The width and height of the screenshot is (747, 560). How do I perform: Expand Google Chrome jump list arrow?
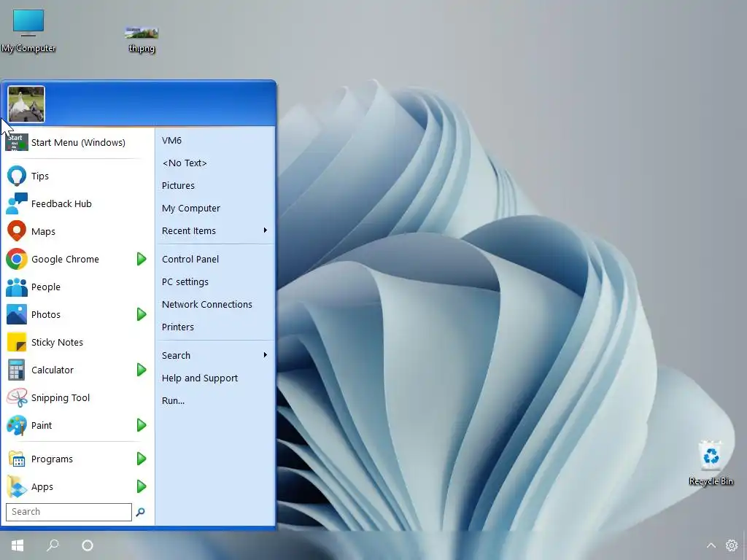coord(142,259)
